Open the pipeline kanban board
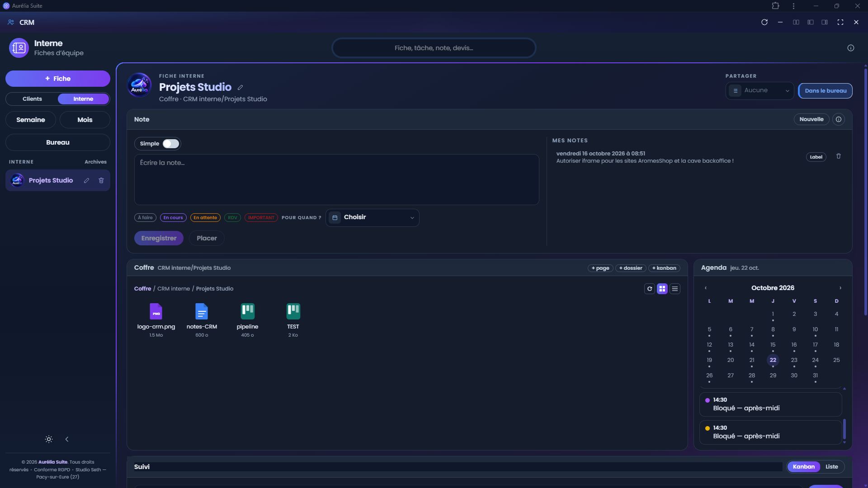 pos(247,320)
